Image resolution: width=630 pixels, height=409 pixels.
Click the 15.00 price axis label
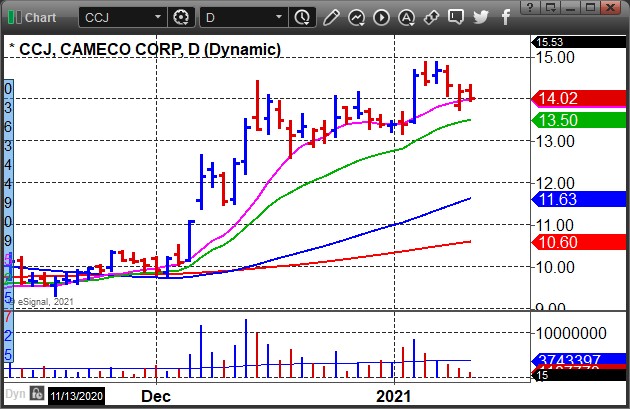tap(555, 57)
